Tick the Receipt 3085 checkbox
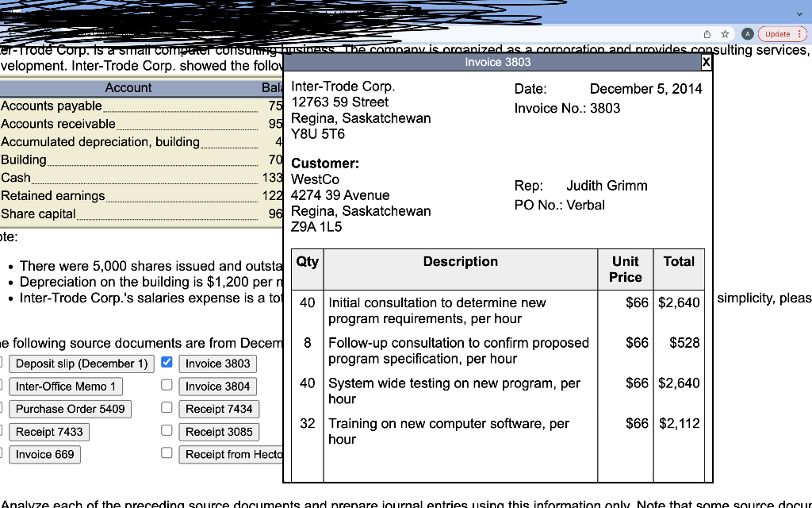Viewport: 812px width, 508px height. tap(167, 430)
